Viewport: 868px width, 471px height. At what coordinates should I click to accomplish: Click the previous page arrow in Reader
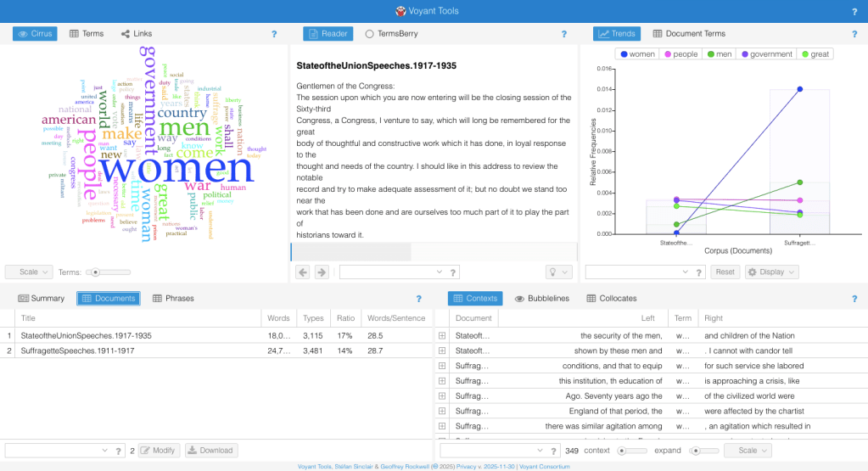pyautogui.click(x=303, y=272)
